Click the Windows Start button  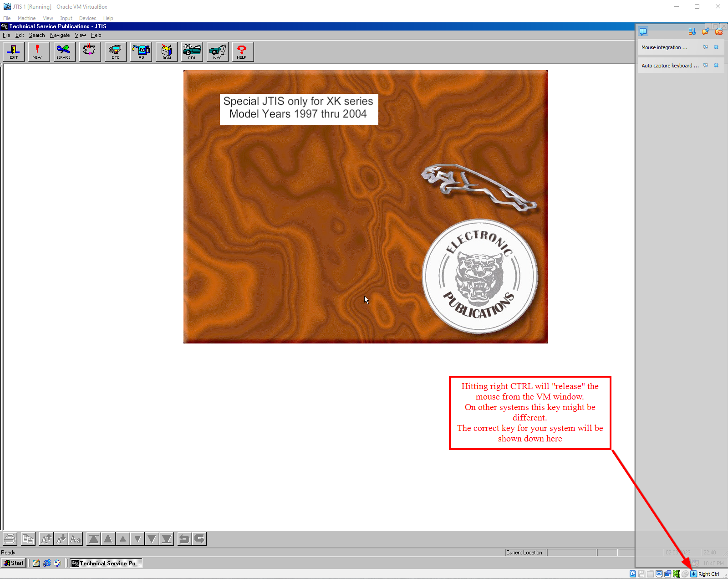[13, 563]
